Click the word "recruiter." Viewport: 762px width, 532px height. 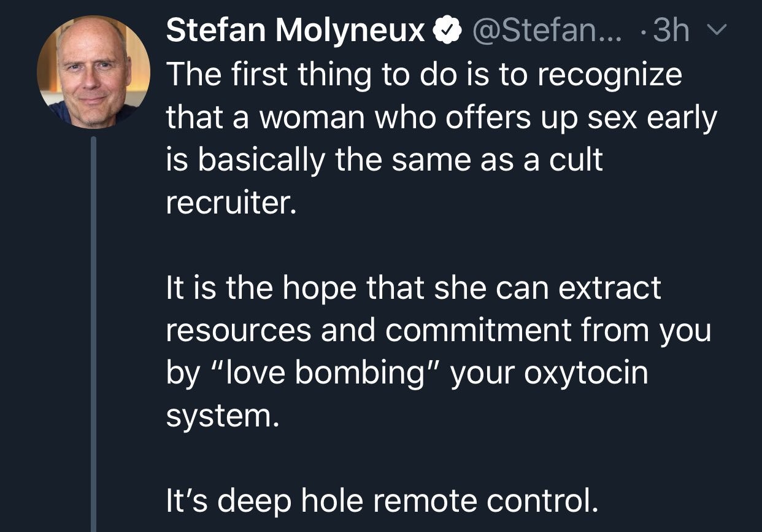tap(231, 204)
